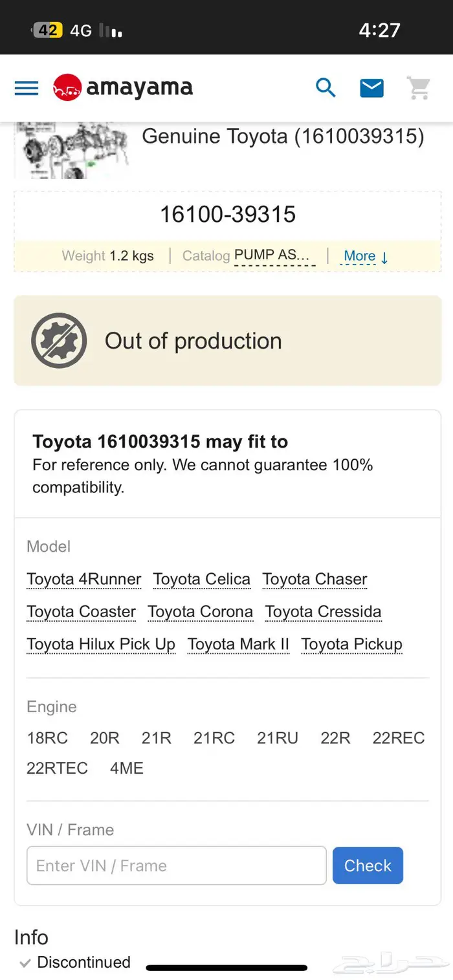Open Toyota Coaster model link
The width and height of the screenshot is (453, 980).
coord(82,612)
